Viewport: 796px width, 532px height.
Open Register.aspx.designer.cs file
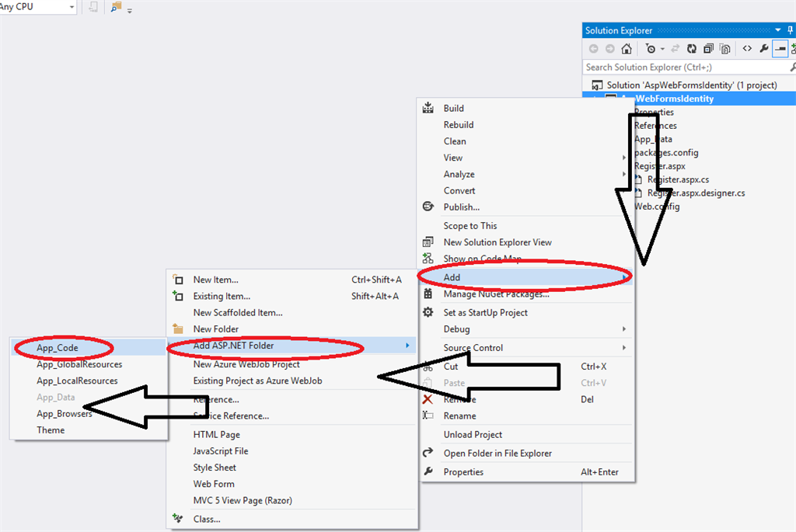[696, 193]
